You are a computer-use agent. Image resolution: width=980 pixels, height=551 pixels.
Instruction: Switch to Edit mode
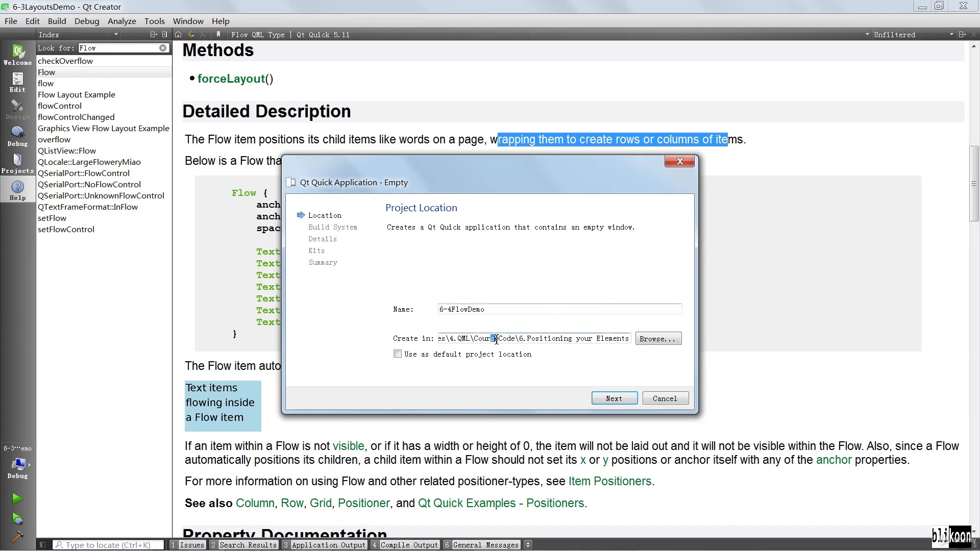(18, 82)
